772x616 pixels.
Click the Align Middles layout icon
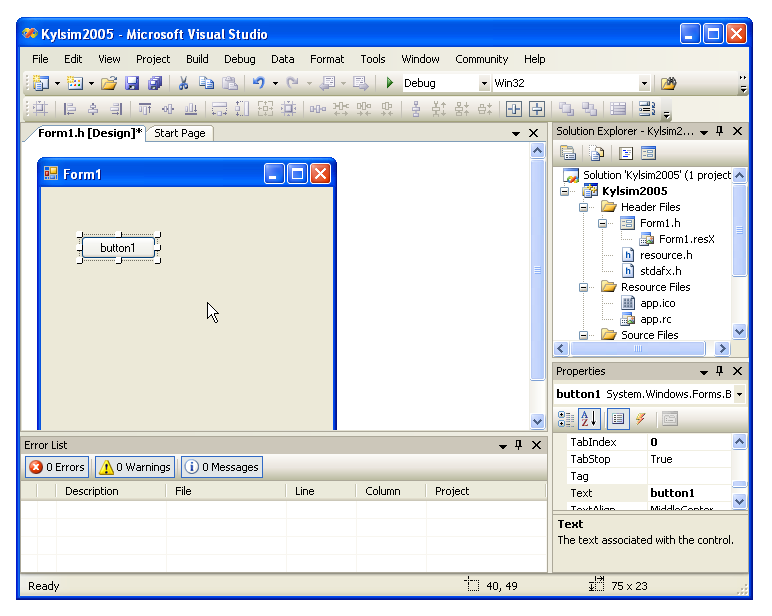(168, 109)
